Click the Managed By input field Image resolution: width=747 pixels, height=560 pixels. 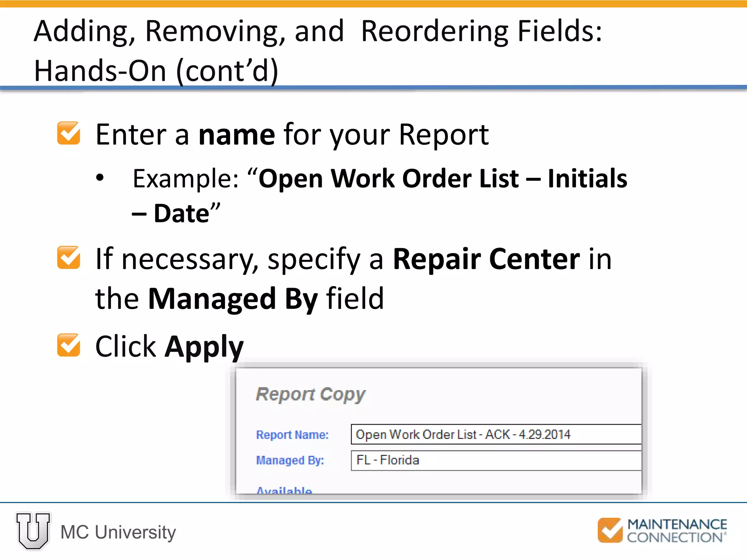pyautogui.click(x=496, y=460)
